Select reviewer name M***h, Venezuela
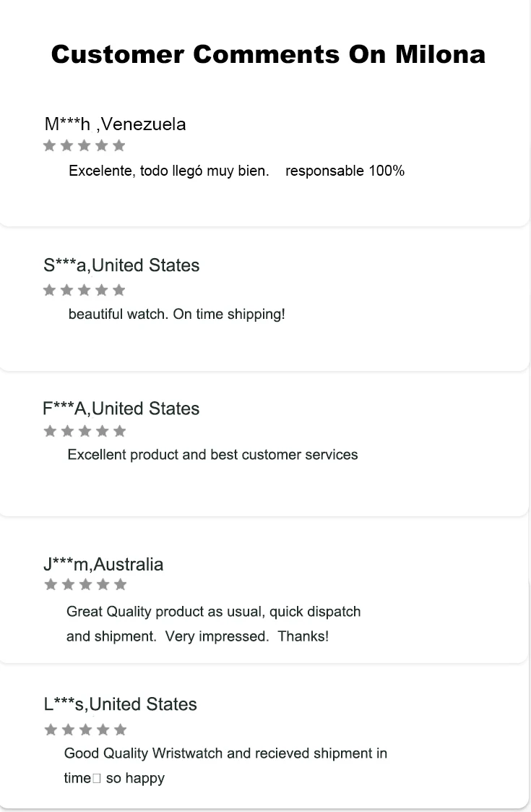The height and width of the screenshot is (812, 531). pos(115,124)
